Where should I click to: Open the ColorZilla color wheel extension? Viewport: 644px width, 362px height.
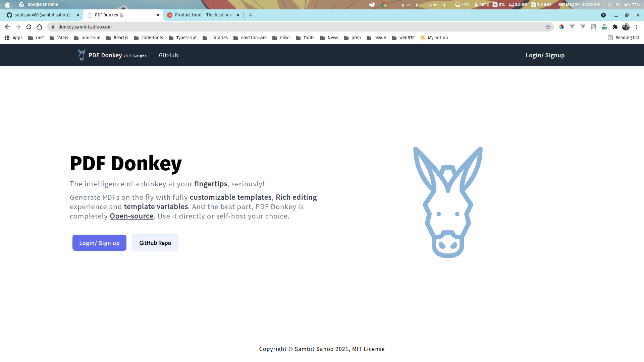[x=561, y=27]
